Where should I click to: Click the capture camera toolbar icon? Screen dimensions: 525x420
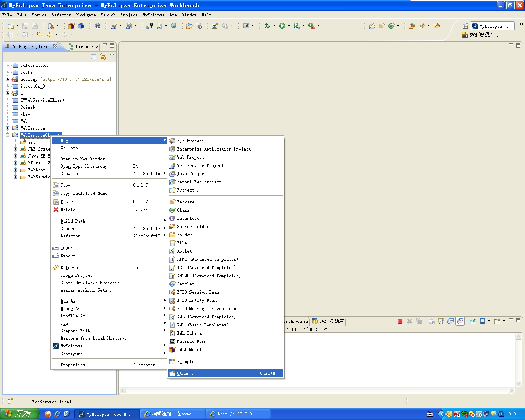click(246, 26)
